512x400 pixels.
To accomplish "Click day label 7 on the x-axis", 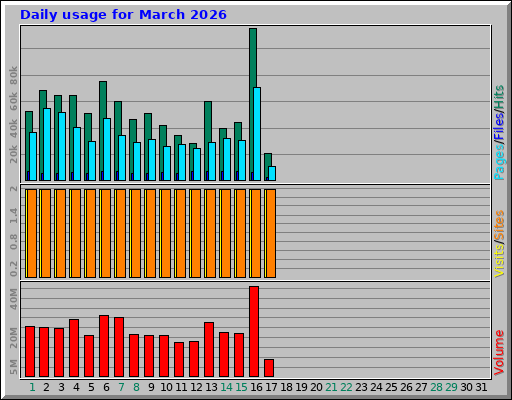I will [x=121, y=387].
